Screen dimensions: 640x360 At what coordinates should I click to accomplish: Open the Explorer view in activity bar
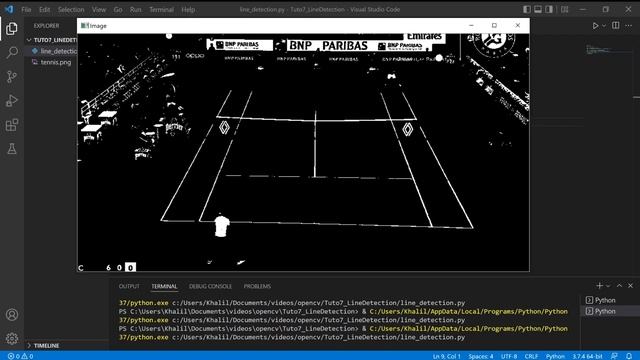coord(12,29)
